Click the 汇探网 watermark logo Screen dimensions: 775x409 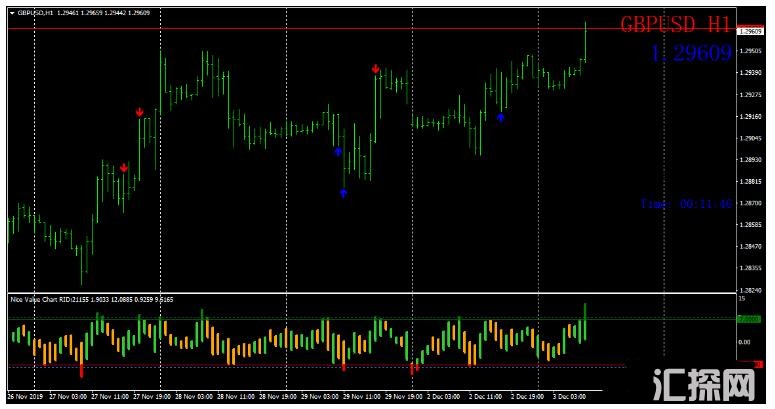click(x=701, y=384)
